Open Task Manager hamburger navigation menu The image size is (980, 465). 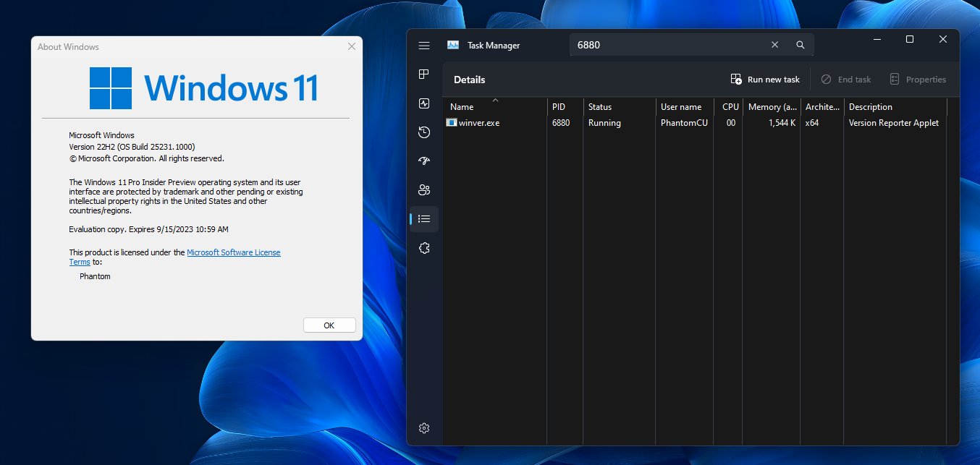424,45
